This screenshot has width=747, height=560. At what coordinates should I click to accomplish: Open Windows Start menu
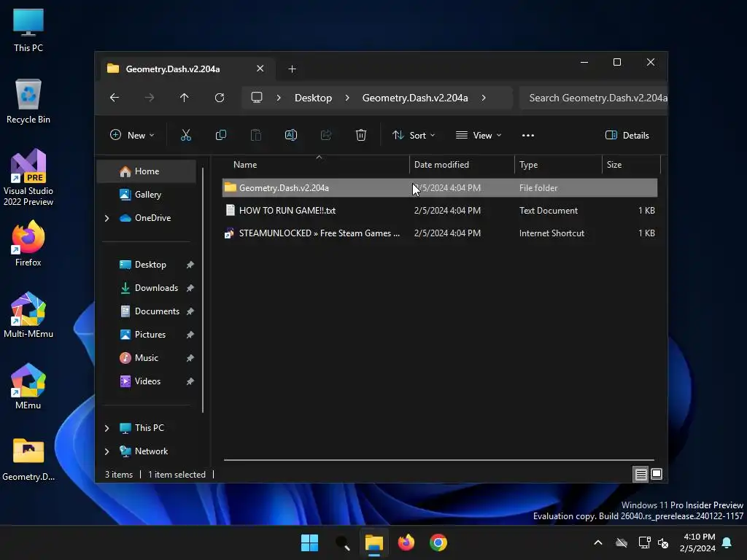[x=309, y=542]
